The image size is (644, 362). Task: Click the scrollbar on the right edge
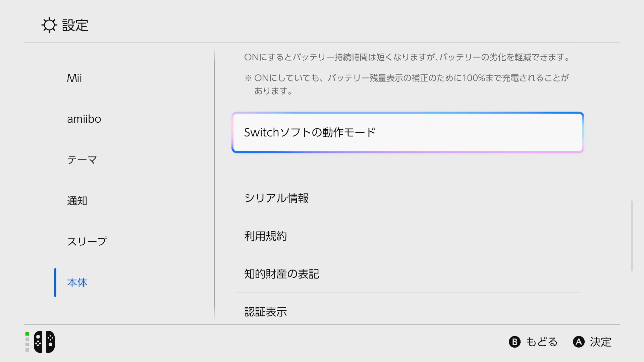click(x=632, y=235)
